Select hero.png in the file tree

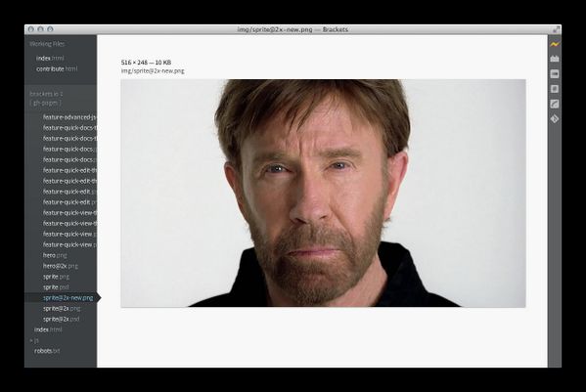(x=55, y=255)
